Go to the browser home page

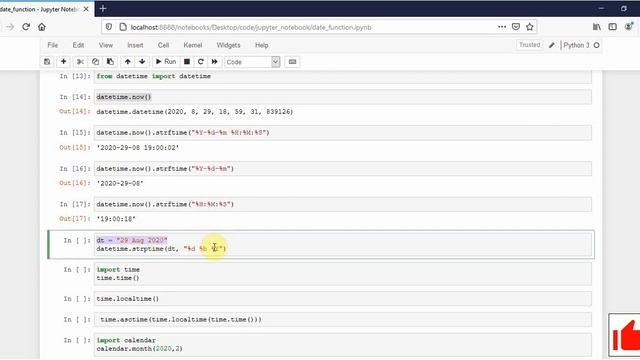pos(42,27)
